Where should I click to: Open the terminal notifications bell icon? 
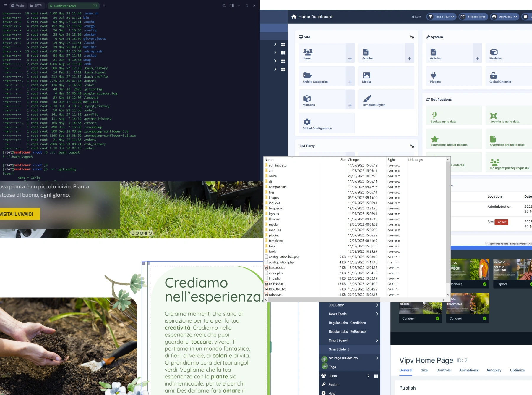click(224, 6)
